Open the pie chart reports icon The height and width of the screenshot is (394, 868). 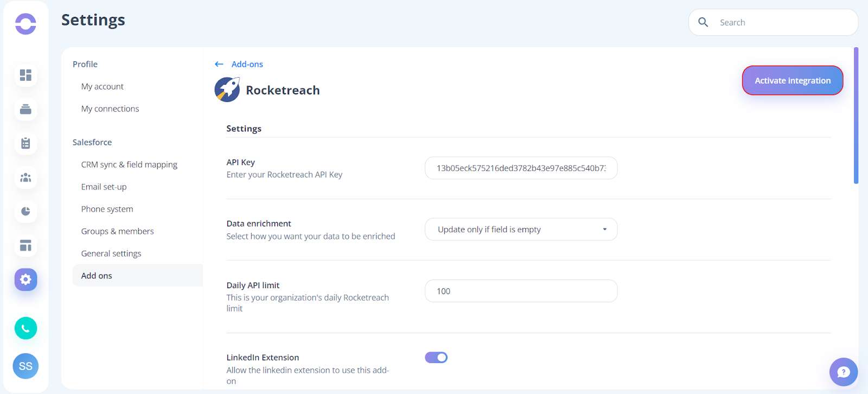point(25,212)
